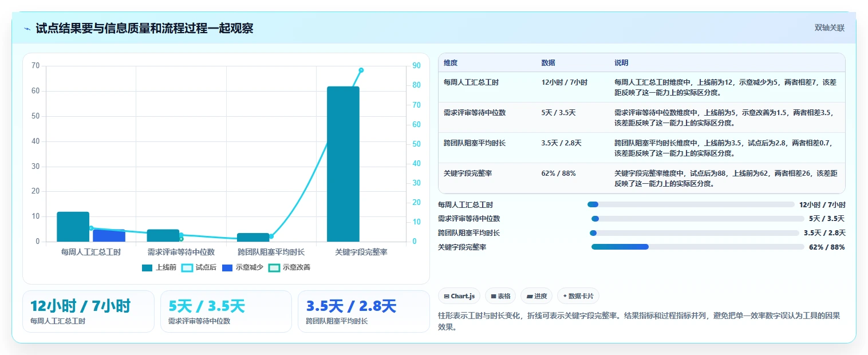
Task: Click the 需求评审等待中位数 bar in chart
Action: [163, 235]
